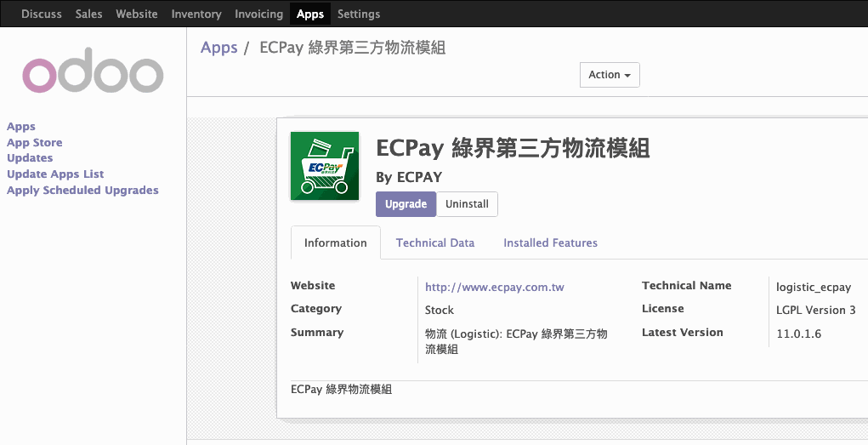Open the Settings menu
The height and width of the screenshot is (445, 868).
[x=359, y=14]
